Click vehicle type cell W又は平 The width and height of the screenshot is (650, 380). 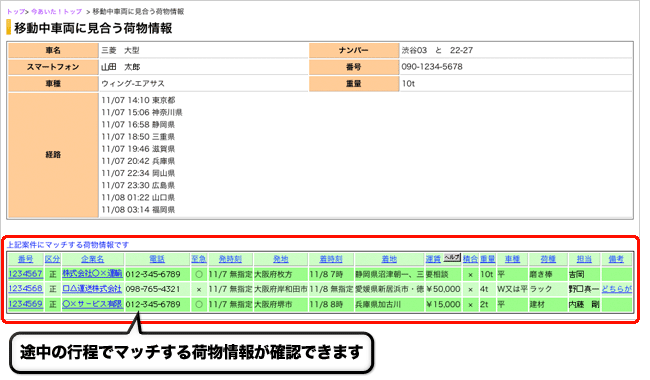click(x=512, y=289)
